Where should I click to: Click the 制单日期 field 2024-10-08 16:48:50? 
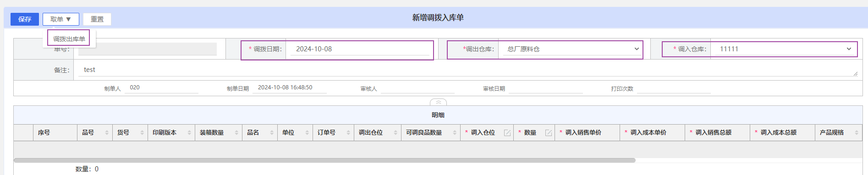click(290, 87)
